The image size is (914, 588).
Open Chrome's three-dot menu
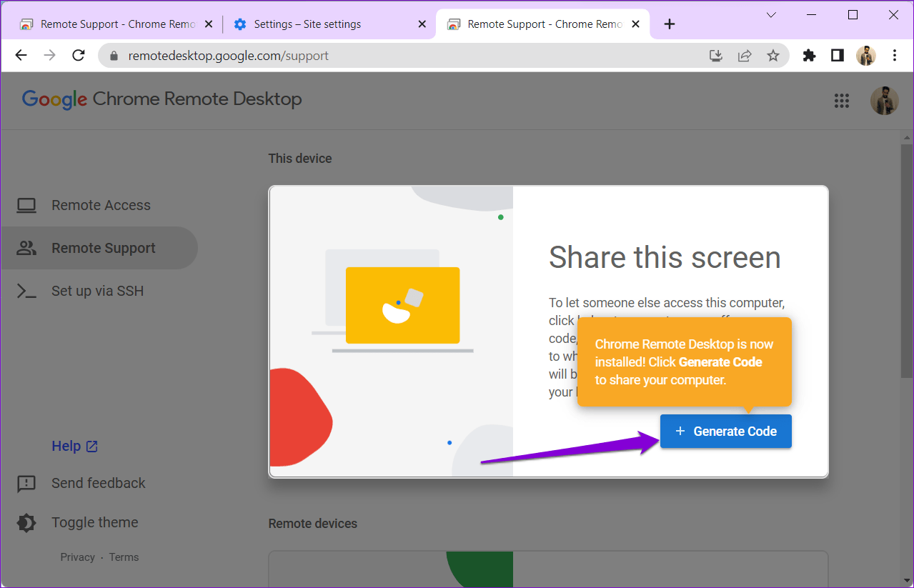tap(894, 55)
